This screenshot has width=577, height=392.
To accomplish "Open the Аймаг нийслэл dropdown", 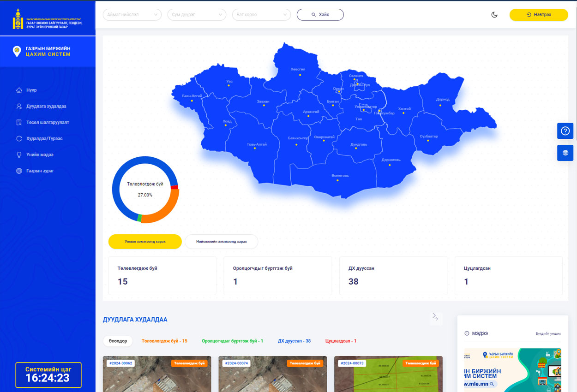I will 132,15.
